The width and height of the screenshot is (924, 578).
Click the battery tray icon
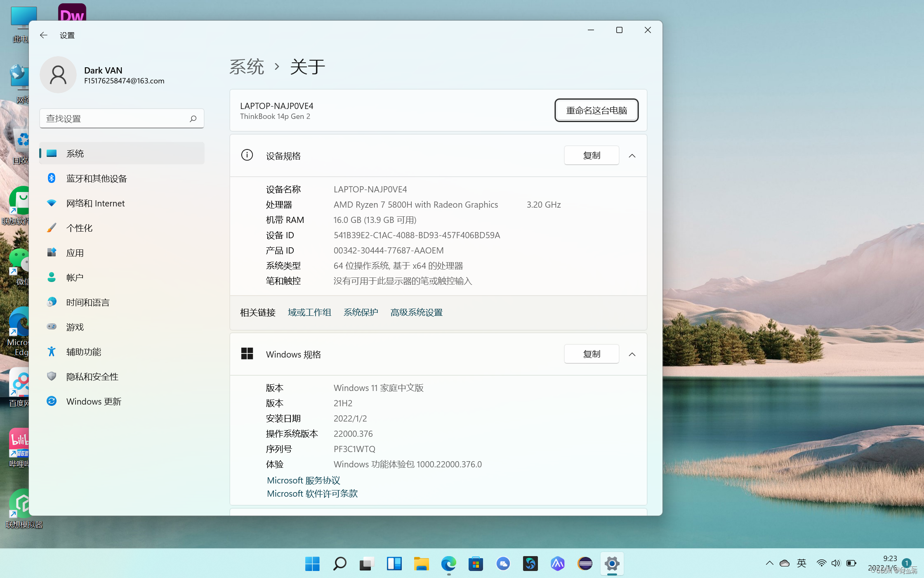[851, 563]
